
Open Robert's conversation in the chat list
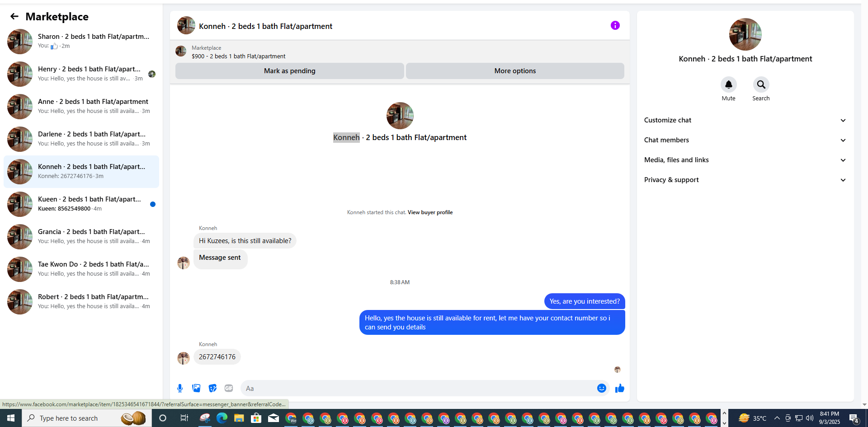point(81,302)
